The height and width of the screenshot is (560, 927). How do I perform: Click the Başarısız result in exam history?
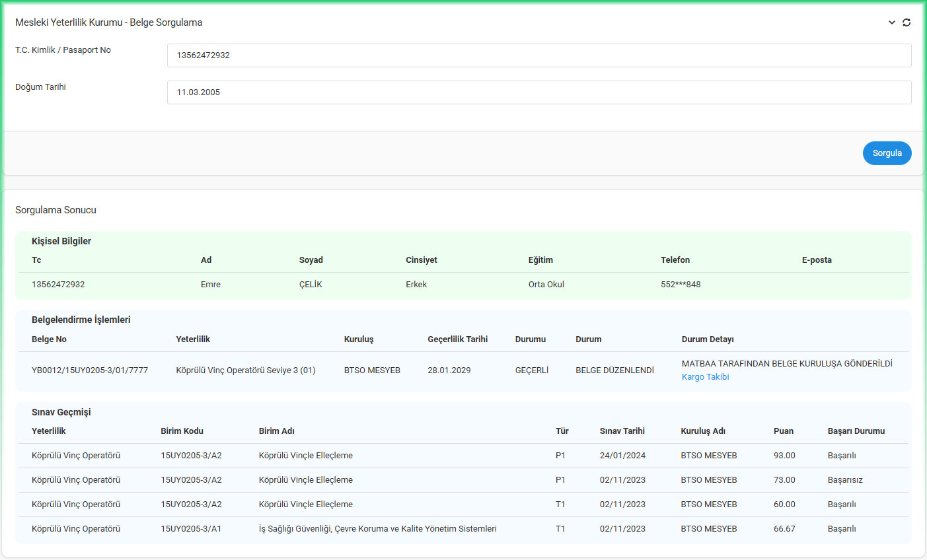click(x=845, y=480)
